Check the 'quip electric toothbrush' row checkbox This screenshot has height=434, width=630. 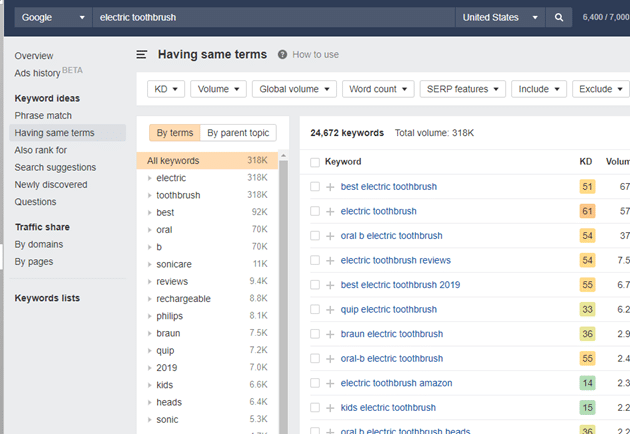pos(315,309)
